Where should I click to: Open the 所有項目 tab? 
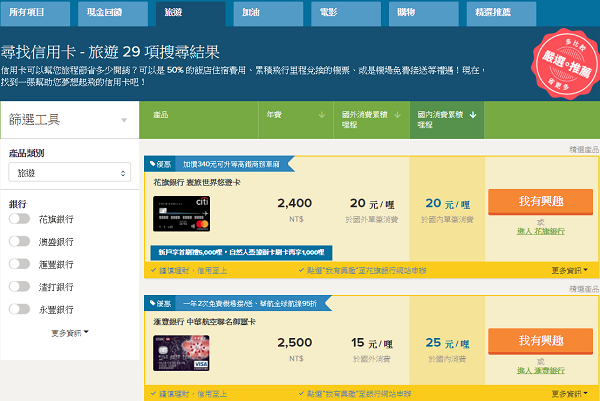[x=35, y=13]
